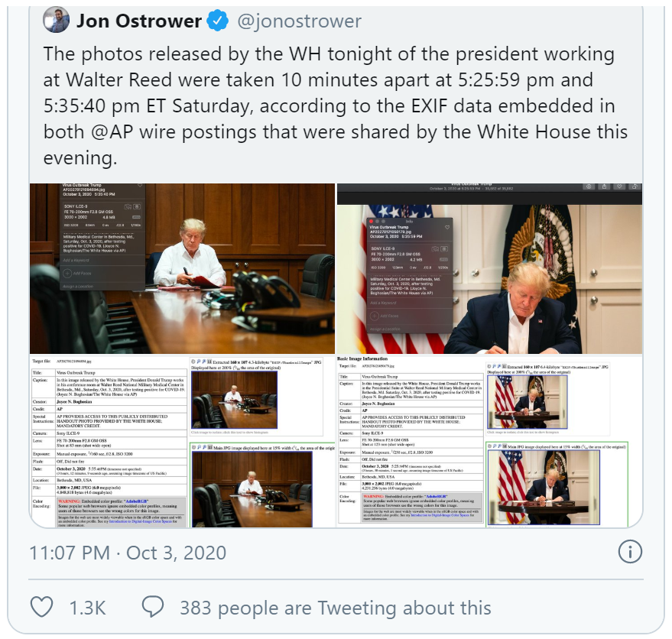The height and width of the screenshot is (639, 672).
Task: Click the share icon in Photos toolbar
Action: [x=604, y=187]
